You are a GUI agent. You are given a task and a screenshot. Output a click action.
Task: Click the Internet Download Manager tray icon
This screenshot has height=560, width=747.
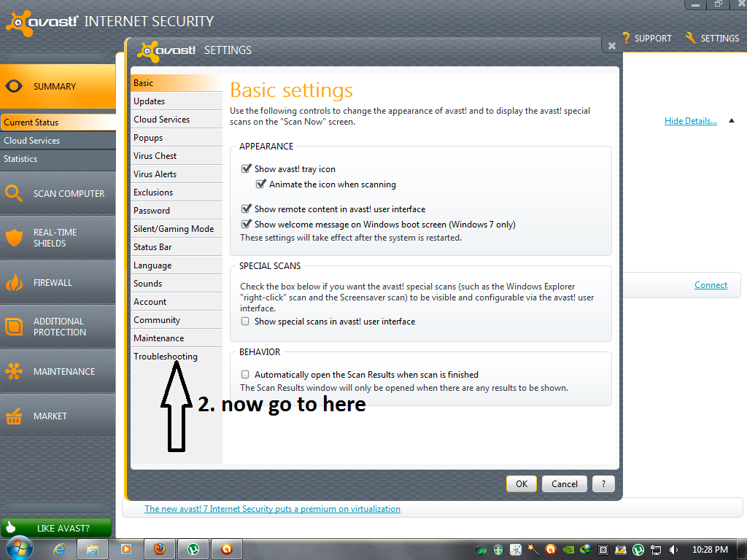point(586,550)
